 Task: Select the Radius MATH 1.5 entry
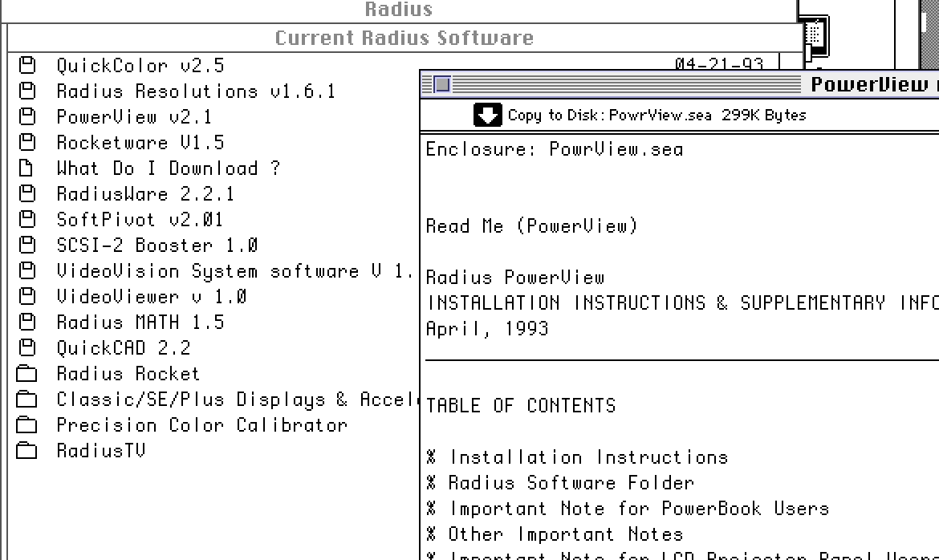point(140,323)
